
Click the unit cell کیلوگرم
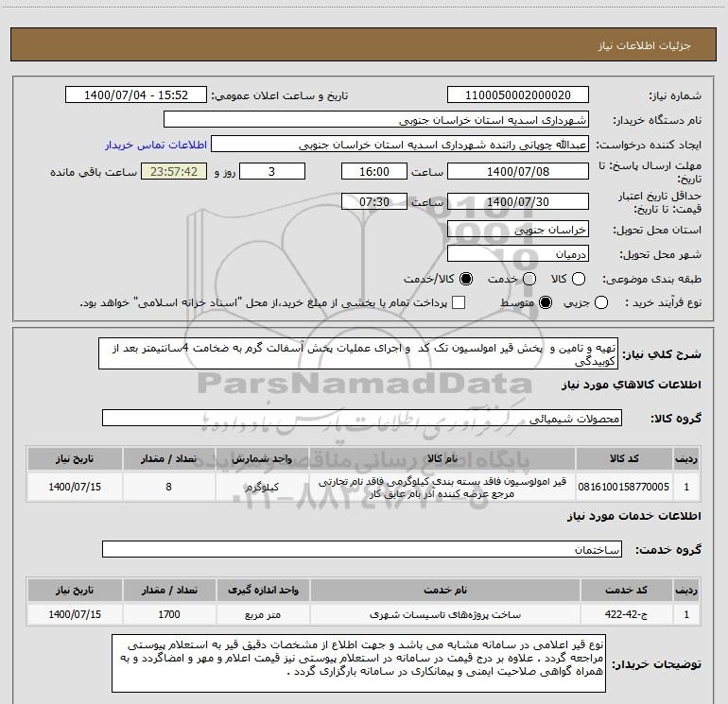pyautogui.click(x=262, y=487)
